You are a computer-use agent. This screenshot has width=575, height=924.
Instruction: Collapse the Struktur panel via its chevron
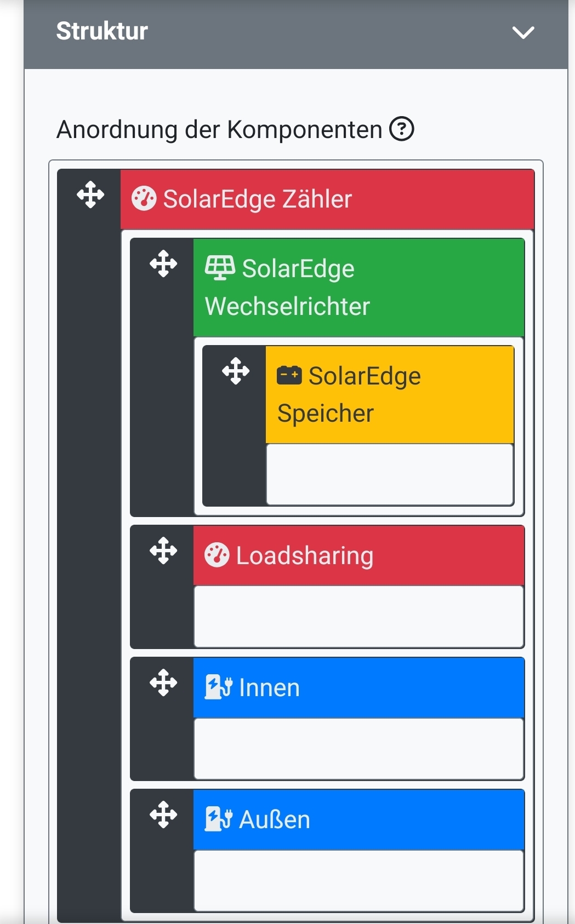coord(523,32)
